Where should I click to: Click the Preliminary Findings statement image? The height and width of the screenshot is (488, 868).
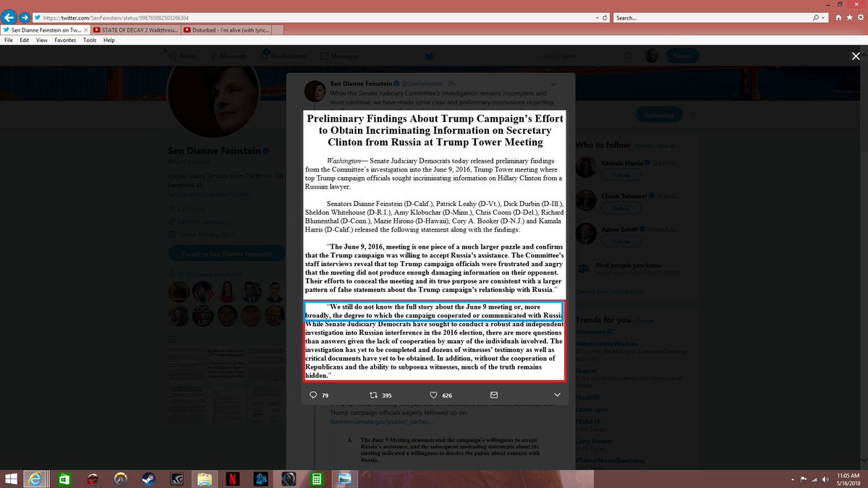434,247
